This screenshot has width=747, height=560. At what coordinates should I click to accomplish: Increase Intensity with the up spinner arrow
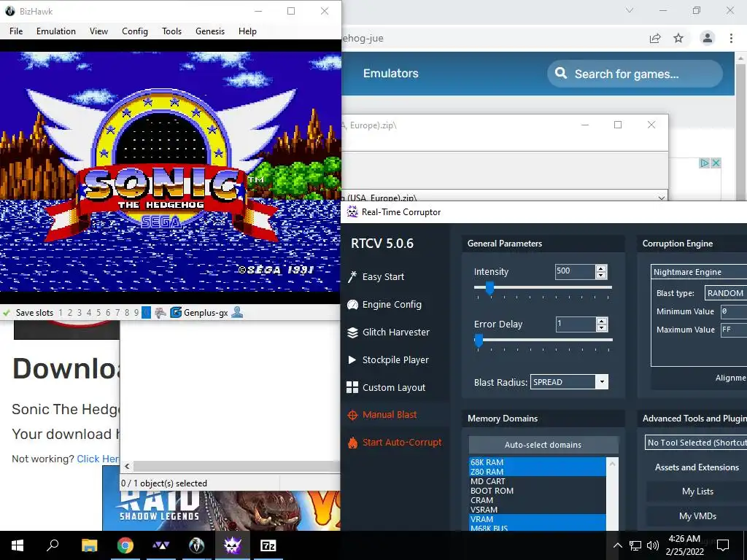(601, 268)
